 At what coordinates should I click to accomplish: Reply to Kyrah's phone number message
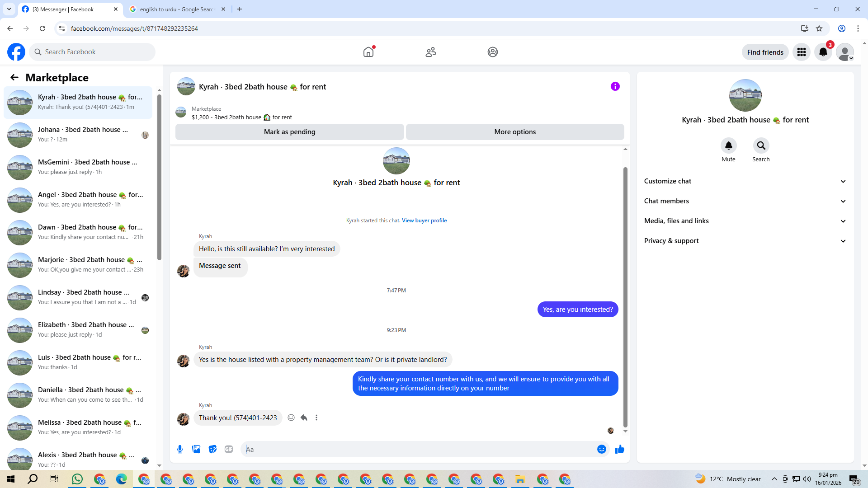coord(304,418)
